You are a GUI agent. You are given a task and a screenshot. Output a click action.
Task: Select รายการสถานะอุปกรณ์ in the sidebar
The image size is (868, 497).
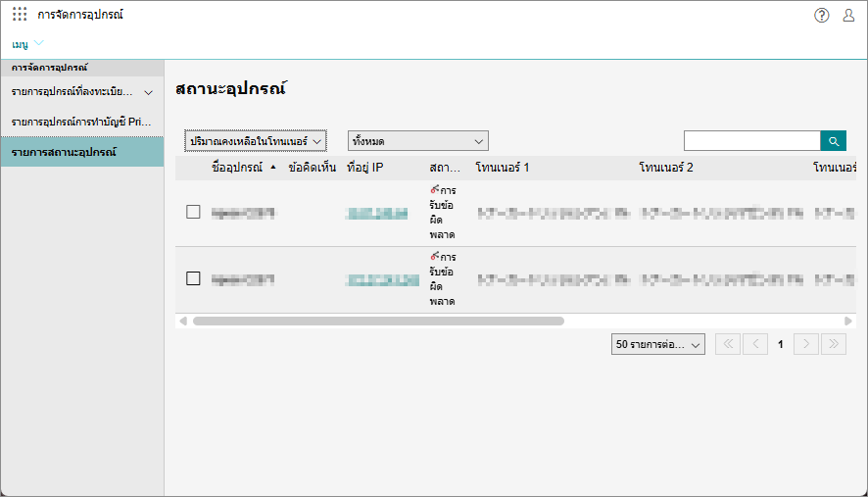tap(81, 153)
